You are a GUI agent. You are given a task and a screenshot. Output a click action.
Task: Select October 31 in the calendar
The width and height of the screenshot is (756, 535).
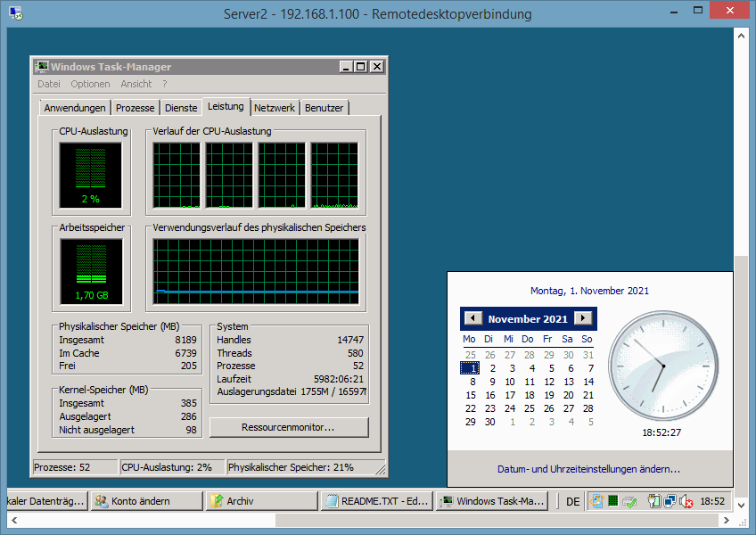[x=588, y=355]
